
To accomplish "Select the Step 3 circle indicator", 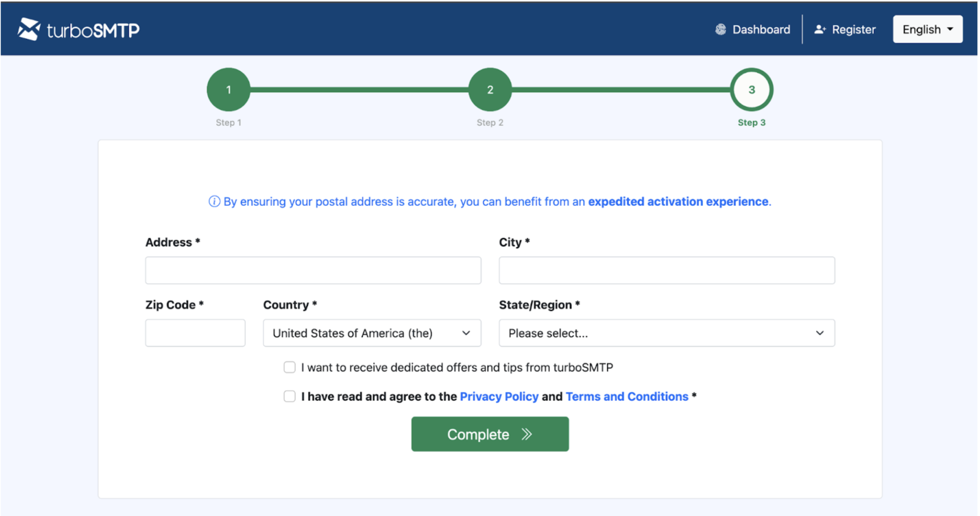I will click(751, 90).
